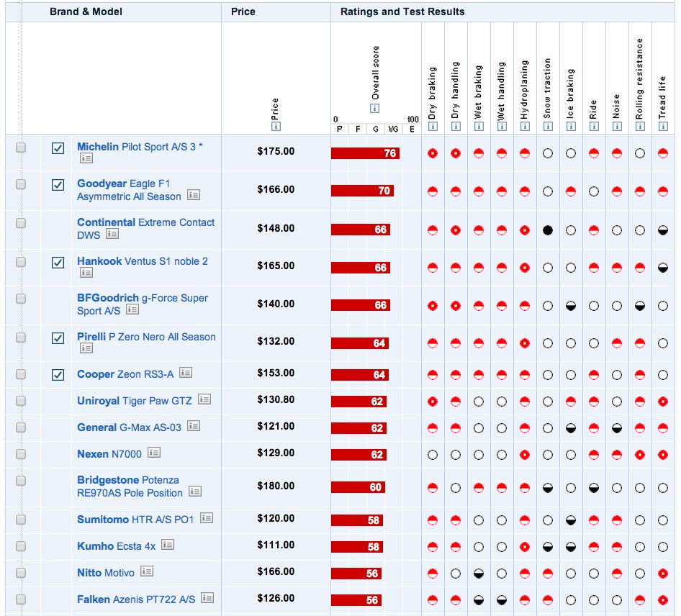Tick the gray select box for Nexen N7000 row
The image size is (681, 616).
(20, 454)
